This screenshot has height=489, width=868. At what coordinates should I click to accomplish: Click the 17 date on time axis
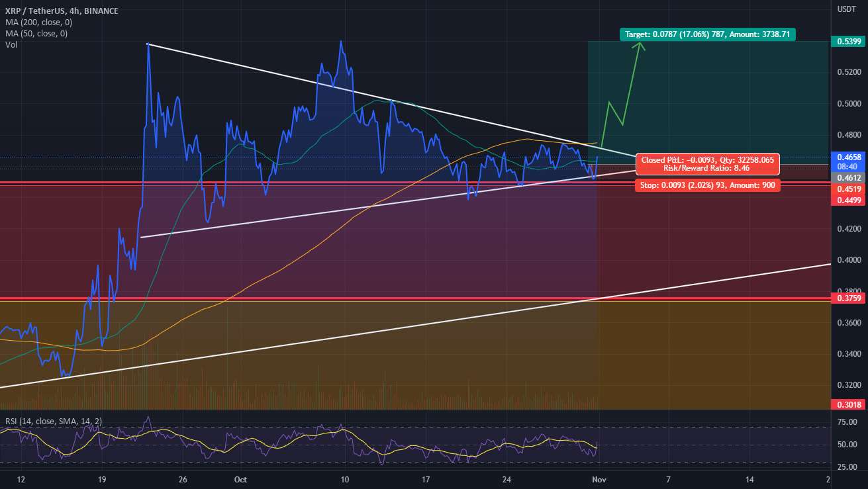point(426,479)
